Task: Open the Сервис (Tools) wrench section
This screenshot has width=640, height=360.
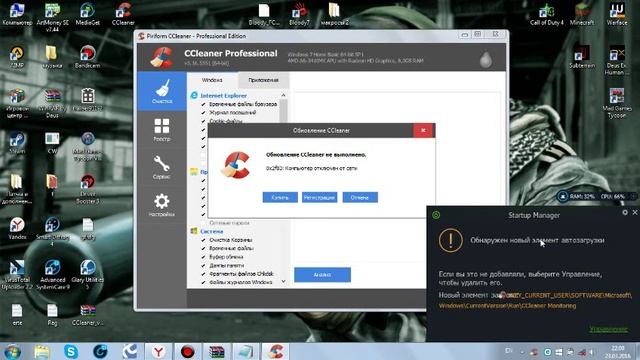Action: coord(162,167)
